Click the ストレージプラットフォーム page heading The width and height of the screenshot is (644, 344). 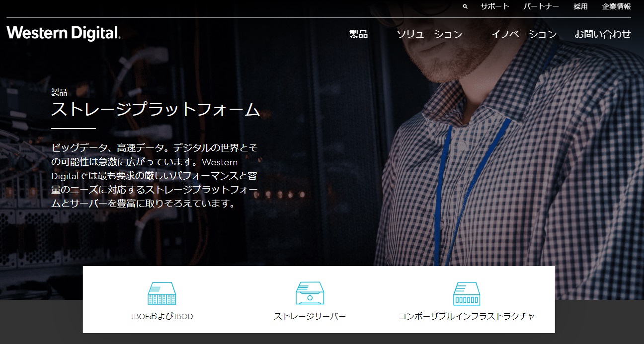(x=155, y=110)
